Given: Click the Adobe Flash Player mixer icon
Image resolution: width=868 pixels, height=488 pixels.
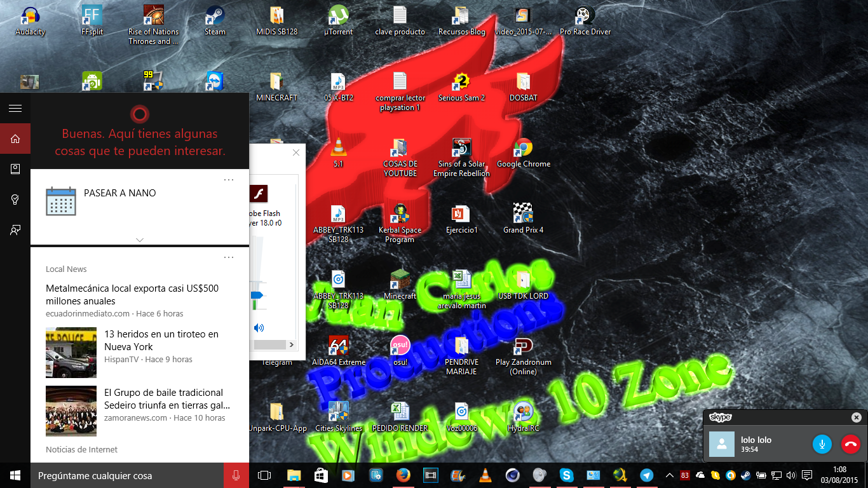Looking at the screenshot, I should point(258,194).
